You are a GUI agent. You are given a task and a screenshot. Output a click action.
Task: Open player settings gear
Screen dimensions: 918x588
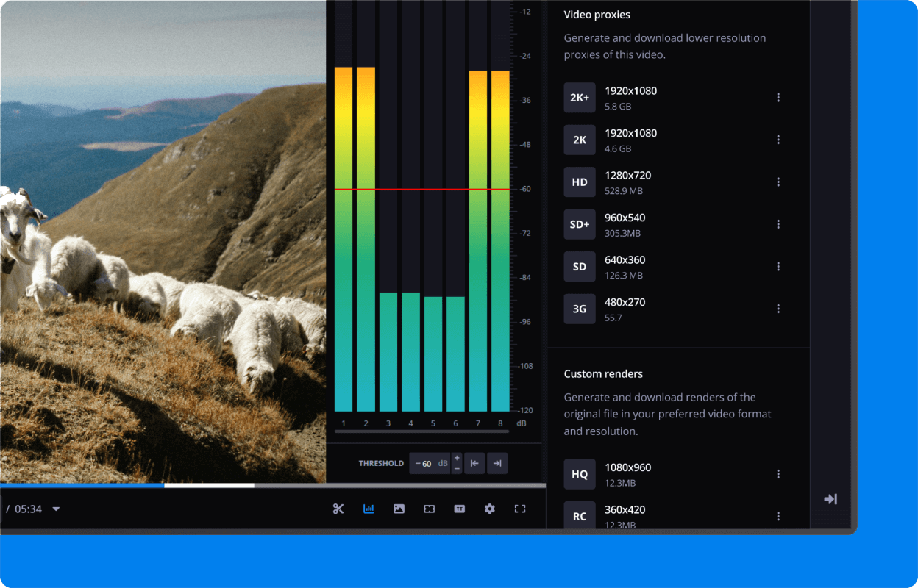[490, 509]
